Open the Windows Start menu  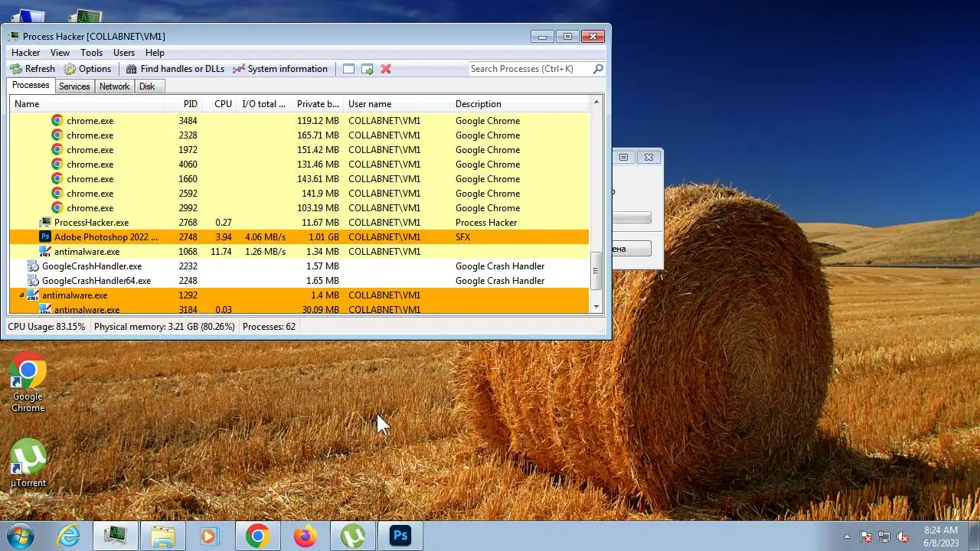[x=21, y=536]
